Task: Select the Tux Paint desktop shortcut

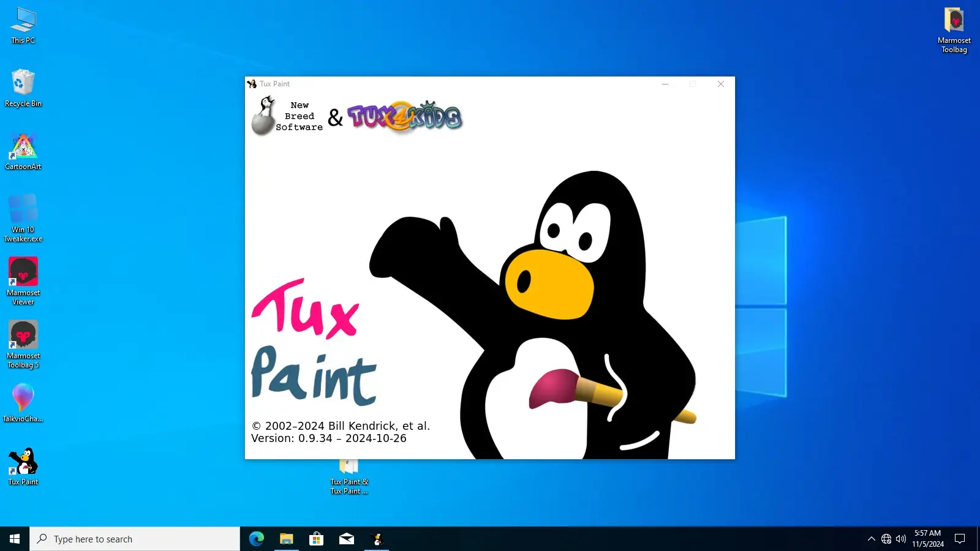Action: [x=23, y=467]
